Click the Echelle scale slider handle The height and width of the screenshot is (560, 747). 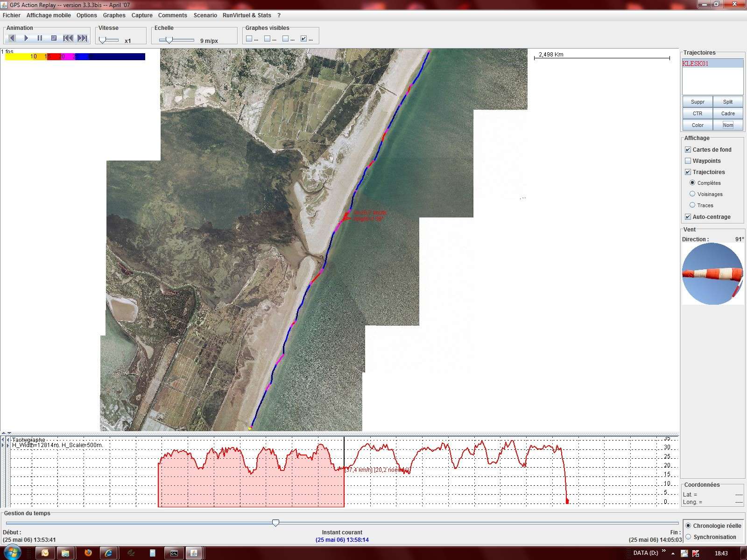coord(169,41)
